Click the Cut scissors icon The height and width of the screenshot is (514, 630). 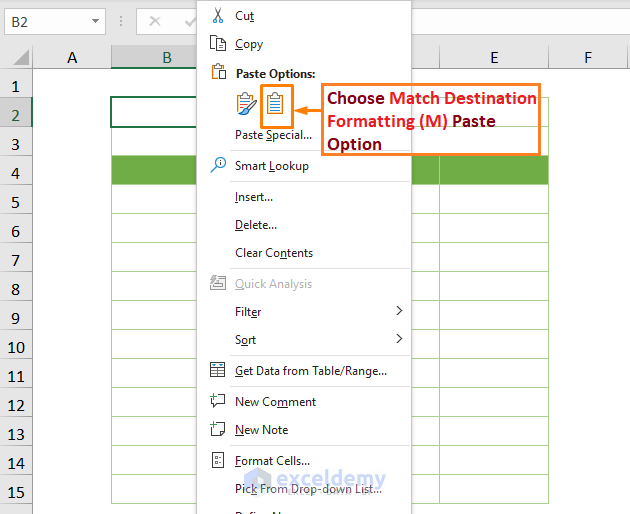218,16
